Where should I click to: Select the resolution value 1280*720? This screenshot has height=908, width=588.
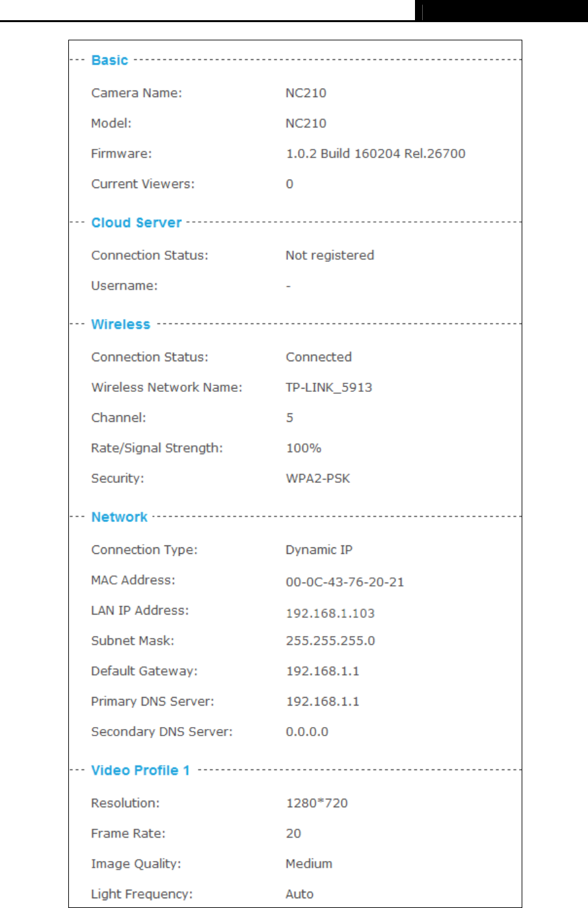(317, 803)
